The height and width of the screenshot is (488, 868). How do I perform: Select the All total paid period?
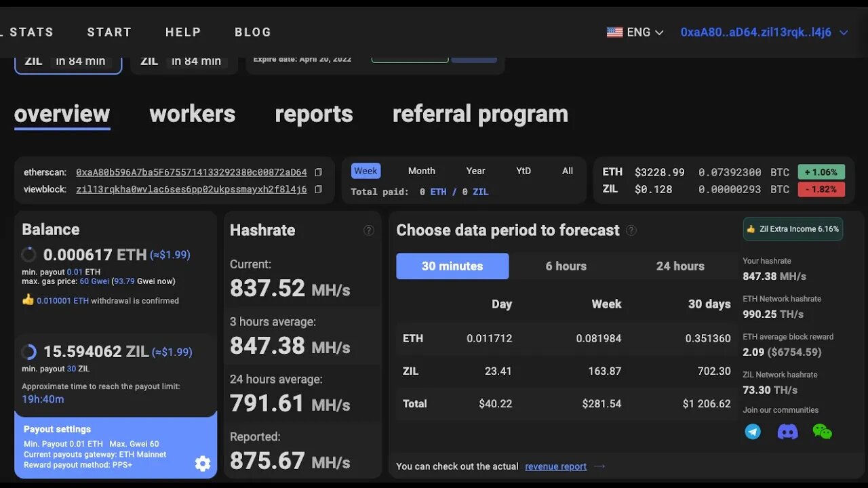pyautogui.click(x=568, y=171)
